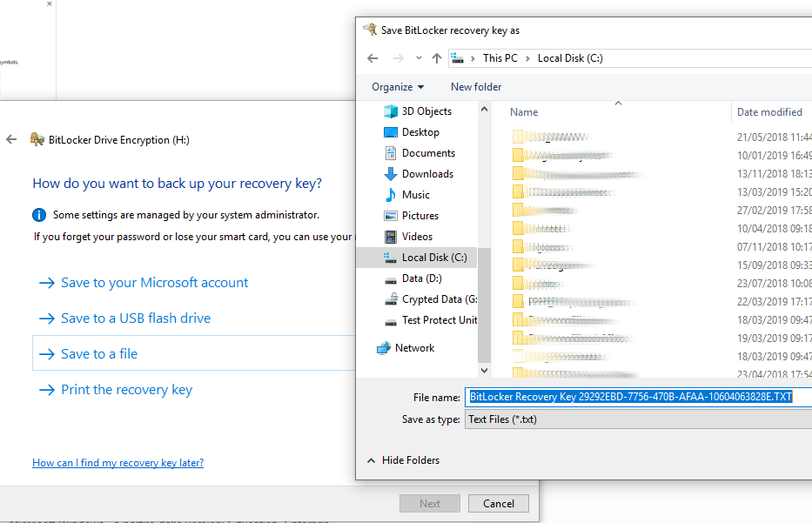This screenshot has width=812, height=523.
Task: Choose the Save to a file option
Action: (x=194, y=353)
